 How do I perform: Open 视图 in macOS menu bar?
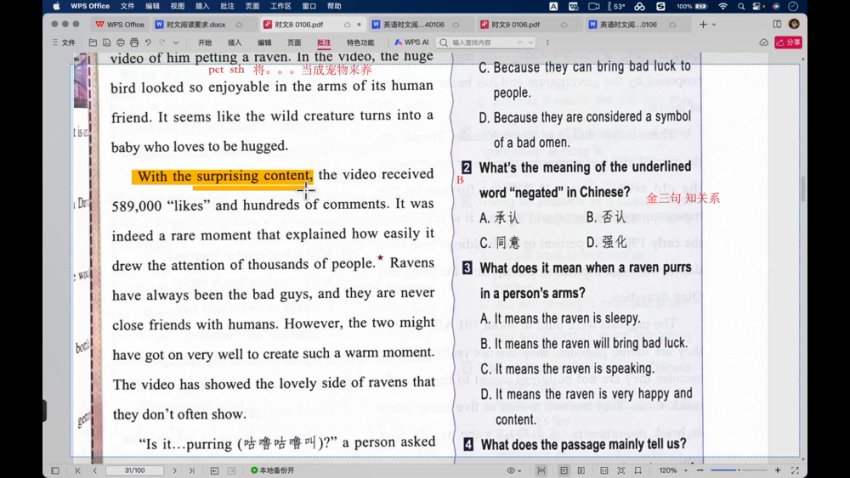point(177,6)
